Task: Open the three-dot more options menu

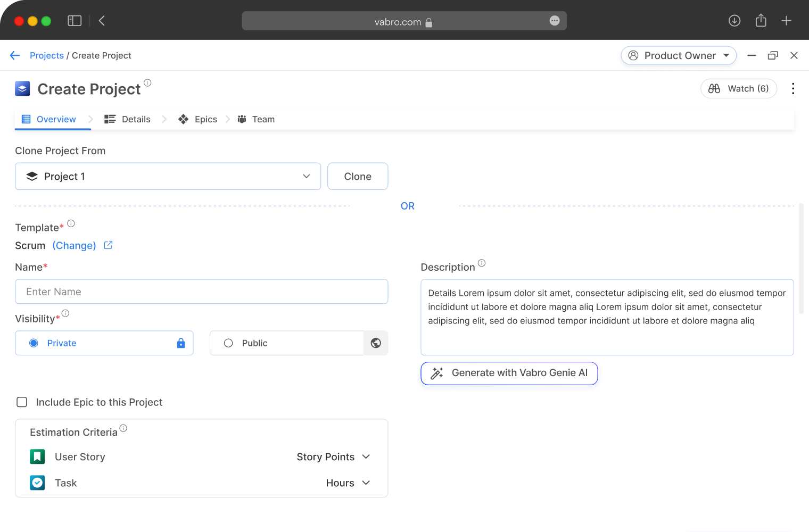Action: (793, 88)
